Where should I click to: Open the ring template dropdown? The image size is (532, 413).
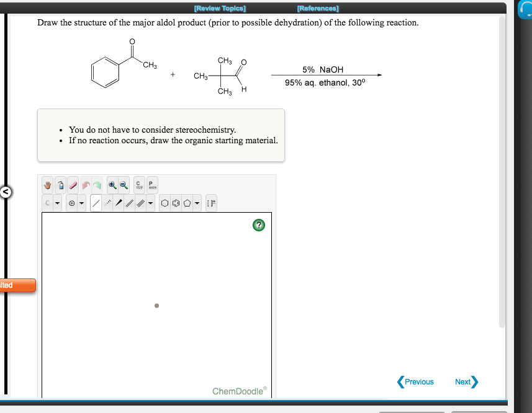[197, 203]
